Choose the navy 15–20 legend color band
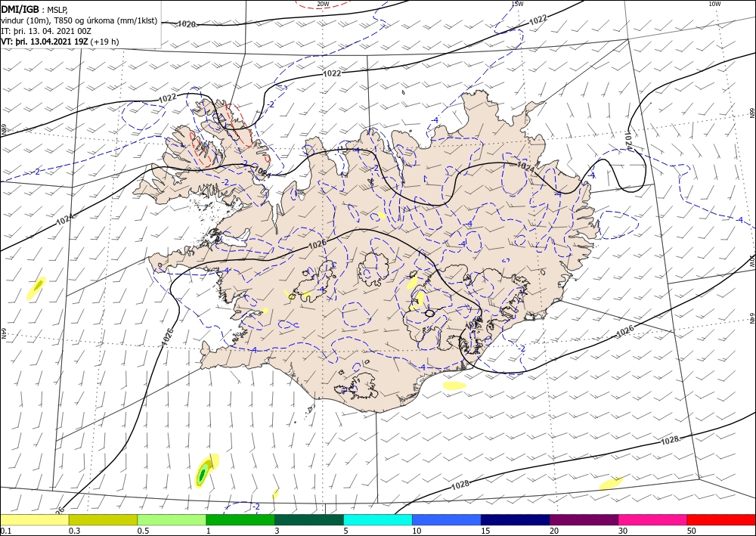The image size is (756, 536). 516,519
